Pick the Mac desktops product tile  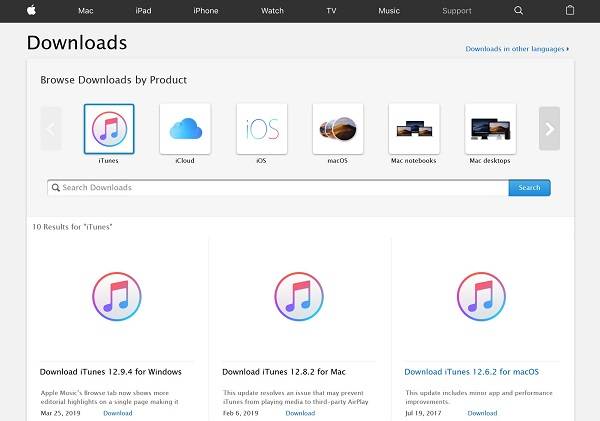(490, 129)
